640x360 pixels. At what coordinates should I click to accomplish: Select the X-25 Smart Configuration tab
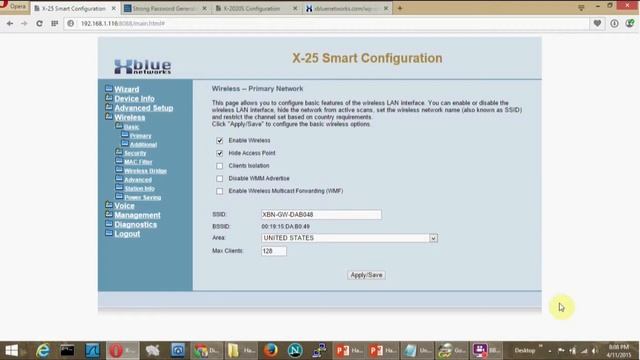tap(73, 8)
